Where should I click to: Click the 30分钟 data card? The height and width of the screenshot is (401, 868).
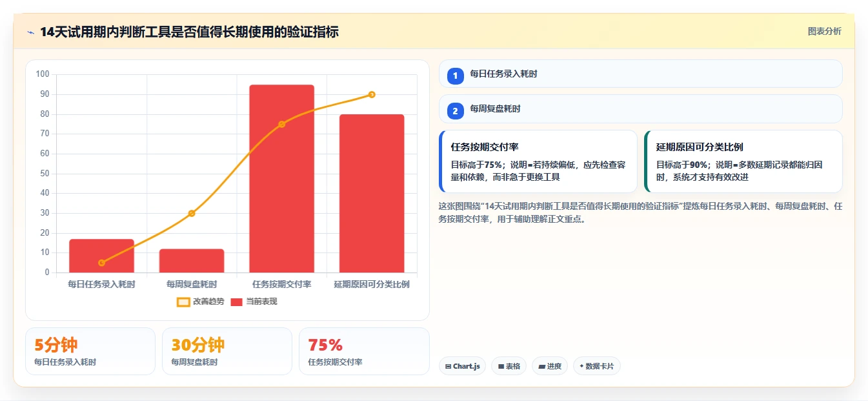tap(227, 351)
